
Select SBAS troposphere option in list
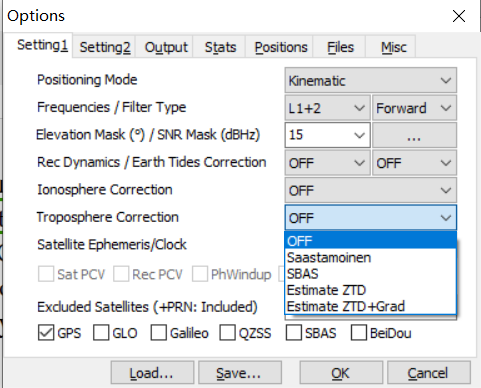(x=371, y=274)
